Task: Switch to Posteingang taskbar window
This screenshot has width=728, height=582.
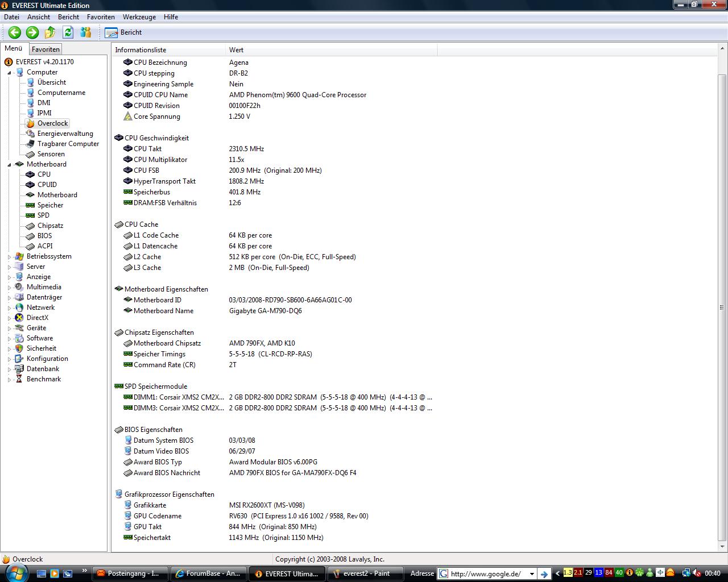Action: coord(130,573)
